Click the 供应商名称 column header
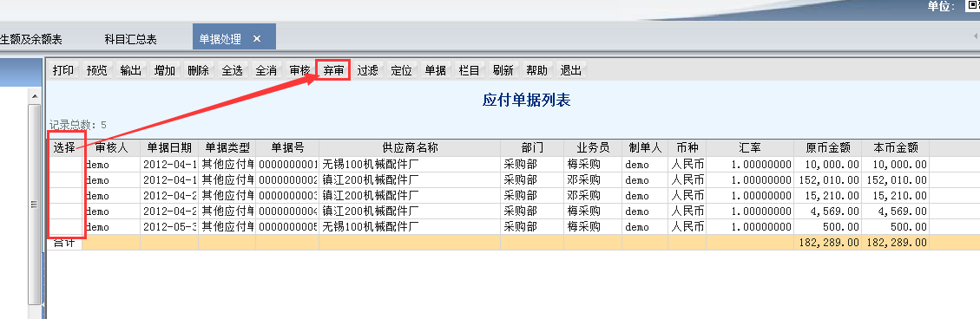This screenshot has height=319, width=980. point(410,148)
